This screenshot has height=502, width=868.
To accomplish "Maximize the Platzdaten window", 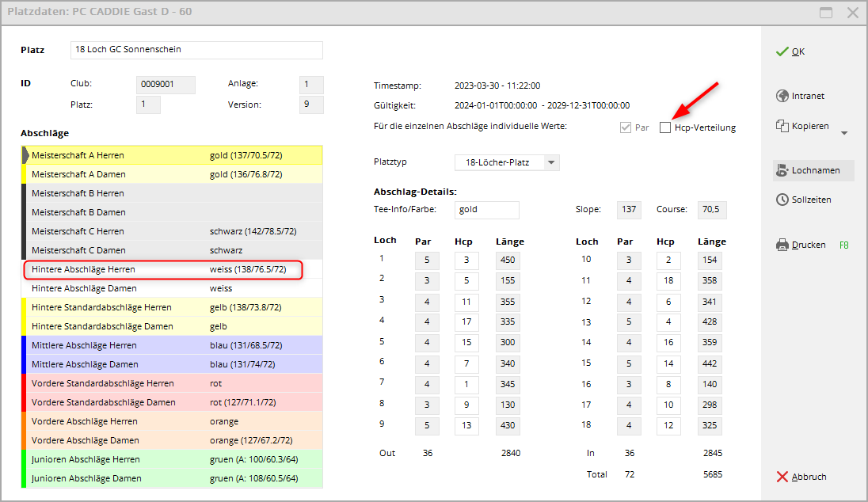I will click(x=826, y=13).
